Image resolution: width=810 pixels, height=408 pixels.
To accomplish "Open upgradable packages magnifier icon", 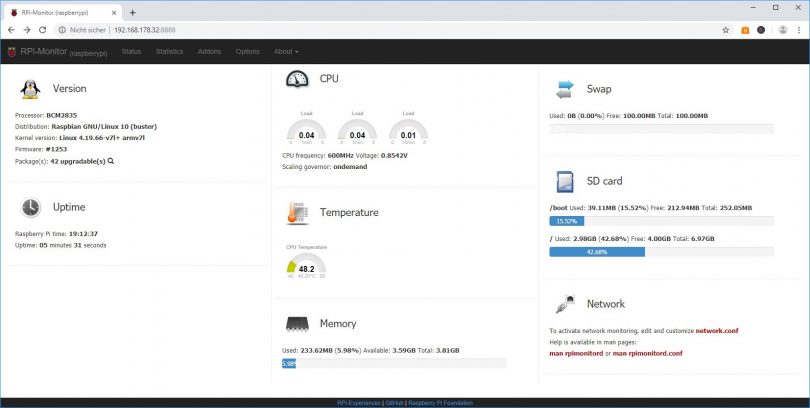I will pyautogui.click(x=111, y=161).
